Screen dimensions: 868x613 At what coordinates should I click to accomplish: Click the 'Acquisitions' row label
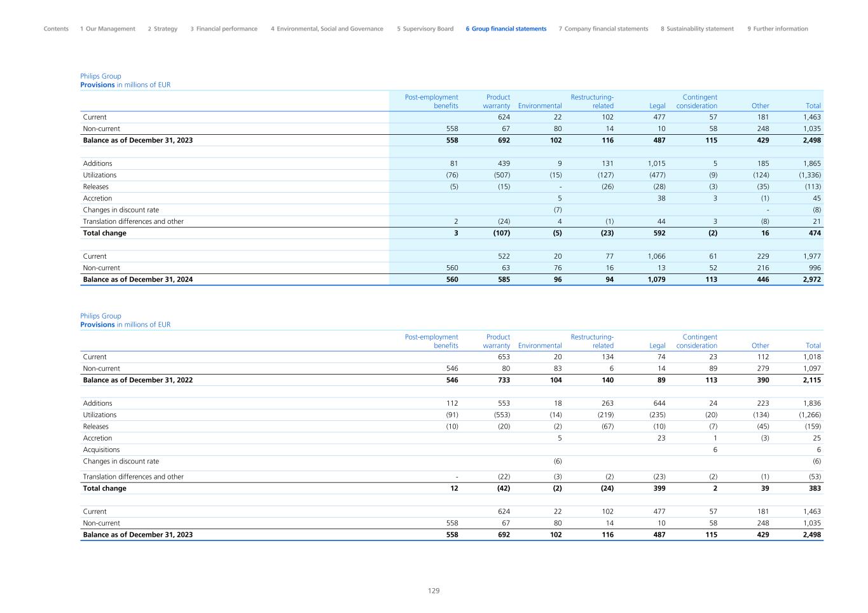click(x=101, y=450)
